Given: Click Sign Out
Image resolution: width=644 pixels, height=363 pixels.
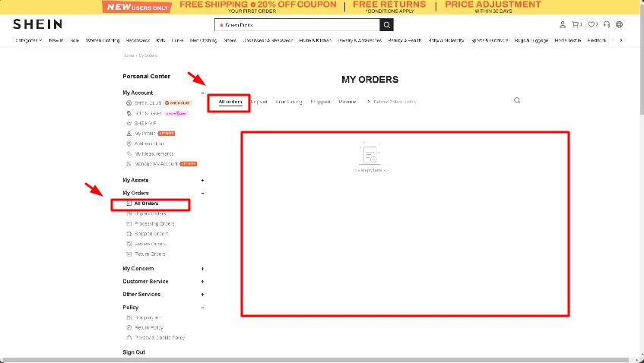Looking at the screenshot, I should pos(134,352).
